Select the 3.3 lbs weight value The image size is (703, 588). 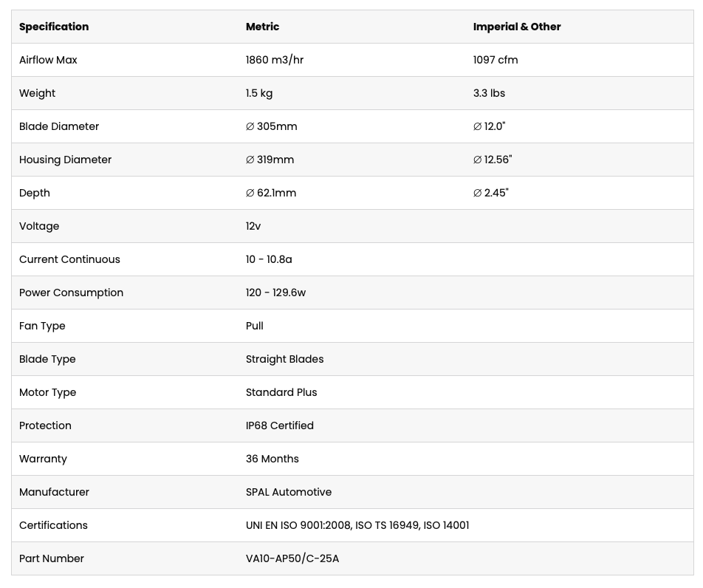[489, 93]
